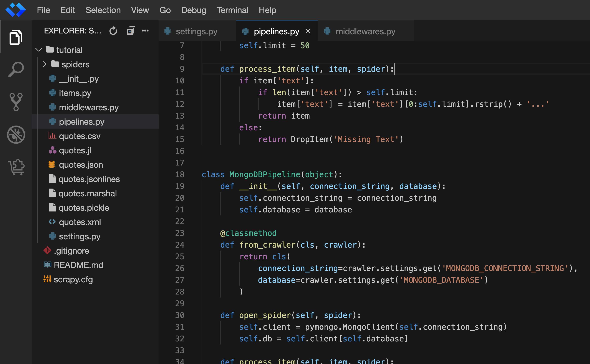Viewport: 590px width, 364px height.
Task: Open the Help menu
Action: point(267,10)
